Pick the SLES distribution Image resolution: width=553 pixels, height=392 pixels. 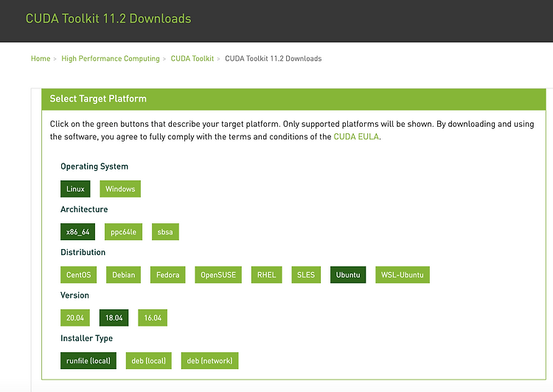[x=306, y=275]
